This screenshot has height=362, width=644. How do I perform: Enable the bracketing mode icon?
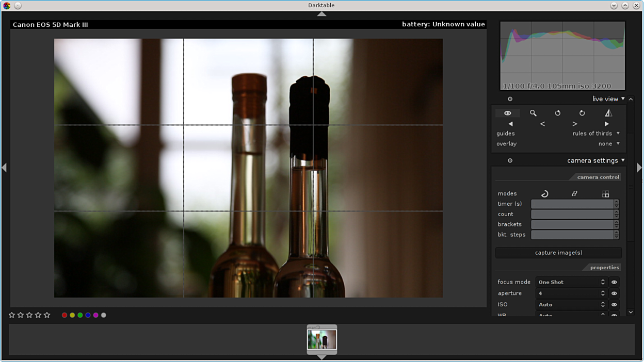605,194
